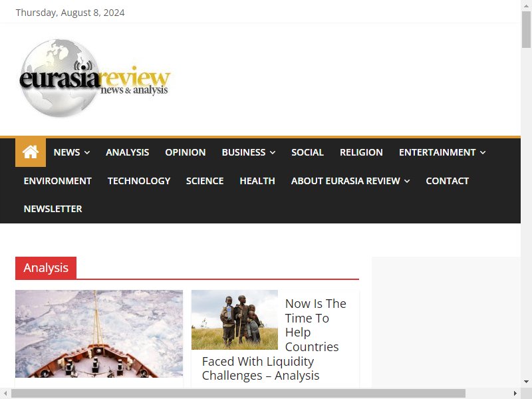Open the Newsletter page
This screenshot has height=399, width=532.
[x=53, y=209]
